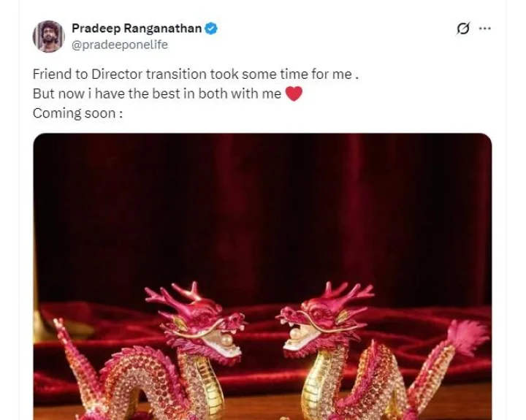
Task: Click the pearl in right dragon's mouth
Action: pyautogui.click(x=296, y=335)
